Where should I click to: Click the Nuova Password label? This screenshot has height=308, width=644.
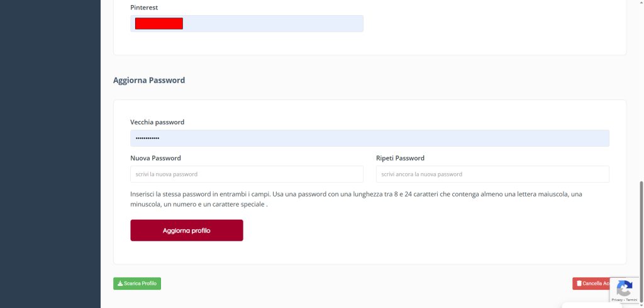[x=155, y=158]
